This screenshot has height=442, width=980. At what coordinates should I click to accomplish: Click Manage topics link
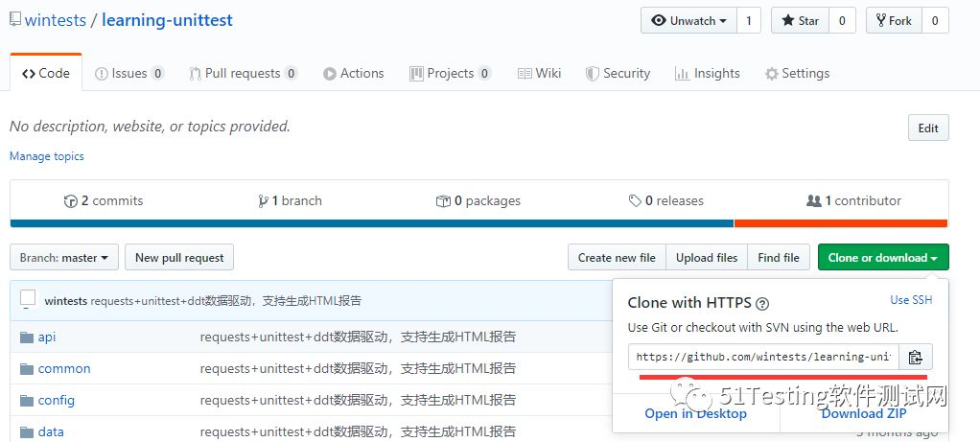tap(47, 156)
